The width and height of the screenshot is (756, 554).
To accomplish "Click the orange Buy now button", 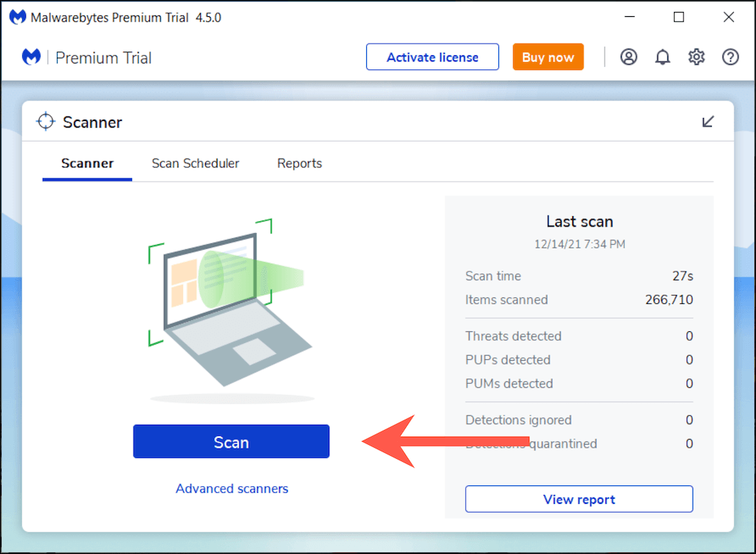I will [549, 57].
